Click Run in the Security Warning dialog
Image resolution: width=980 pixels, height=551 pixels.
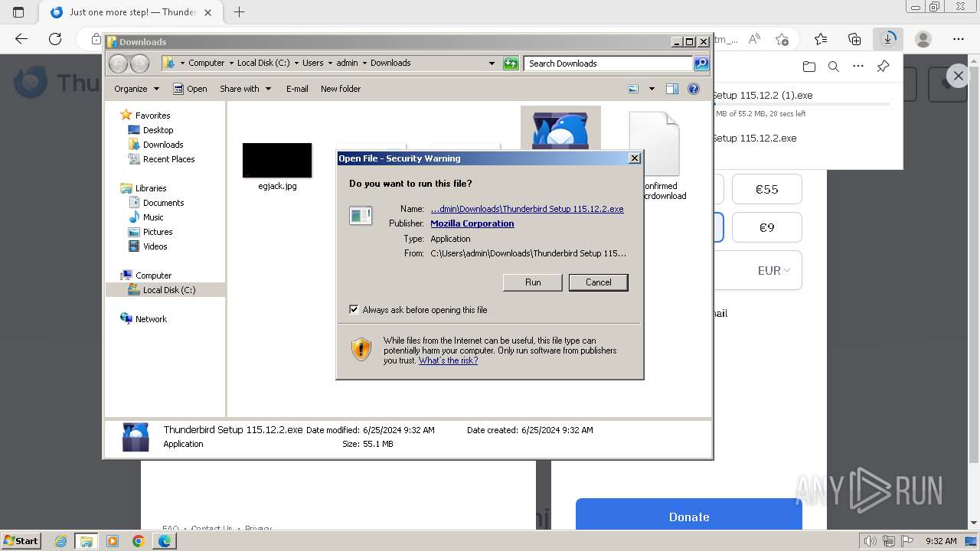[x=533, y=282]
